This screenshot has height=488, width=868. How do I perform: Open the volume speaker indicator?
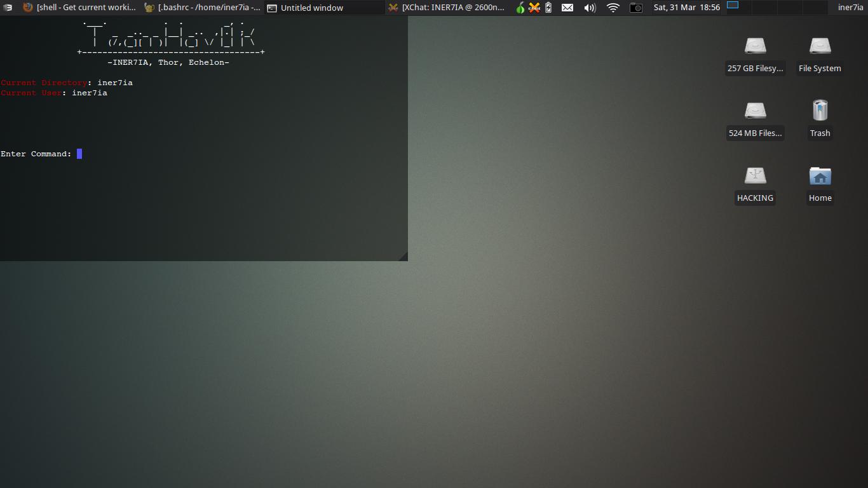pos(590,8)
